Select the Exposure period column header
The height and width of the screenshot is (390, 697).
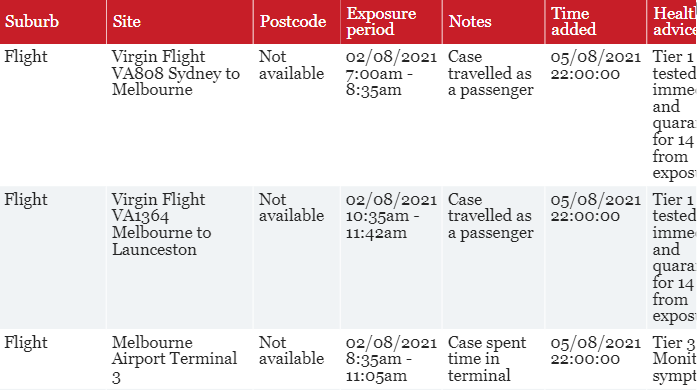(x=391, y=22)
